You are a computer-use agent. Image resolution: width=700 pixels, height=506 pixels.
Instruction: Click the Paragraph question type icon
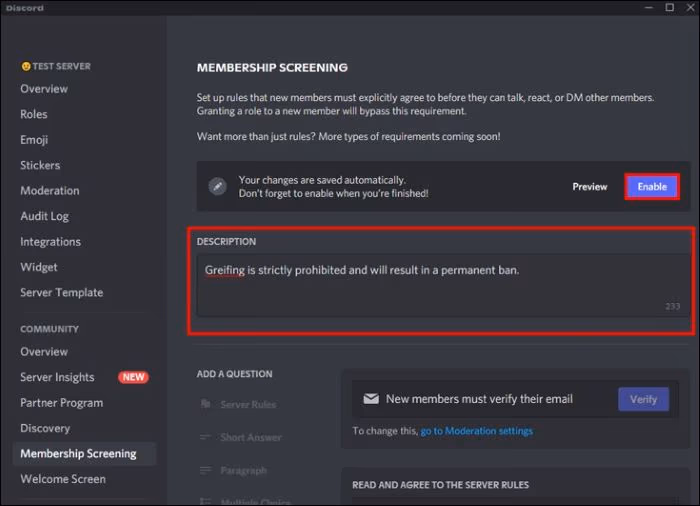coord(205,471)
